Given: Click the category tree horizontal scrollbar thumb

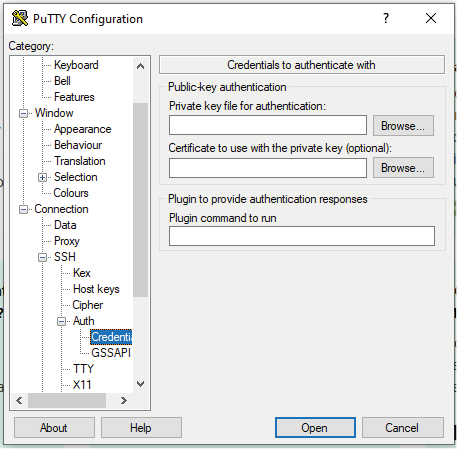Looking at the screenshot, I should (x=67, y=400).
